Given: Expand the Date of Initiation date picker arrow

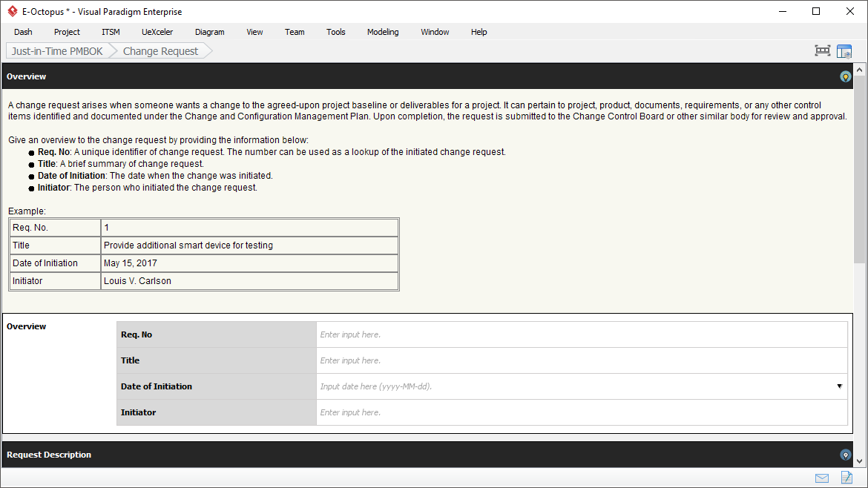Looking at the screenshot, I should pyautogui.click(x=839, y=386).
